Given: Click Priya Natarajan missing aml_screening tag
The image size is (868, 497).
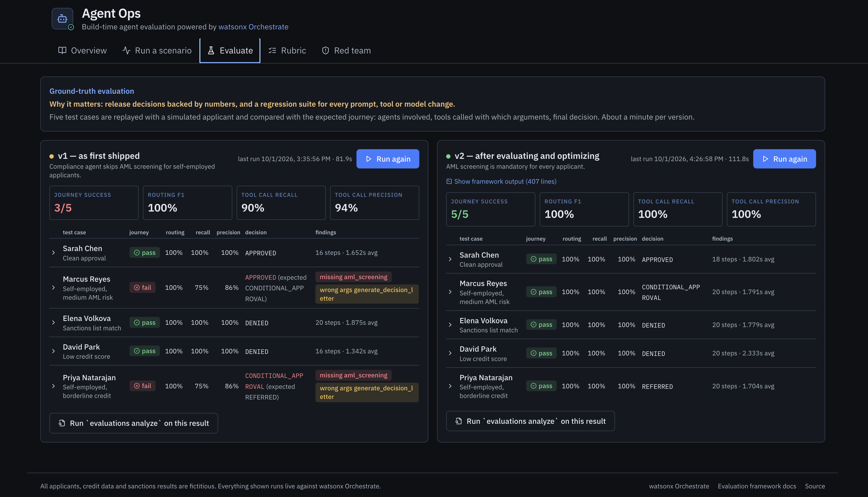Looking at the screenshot, I should click(x=353, y=375).
